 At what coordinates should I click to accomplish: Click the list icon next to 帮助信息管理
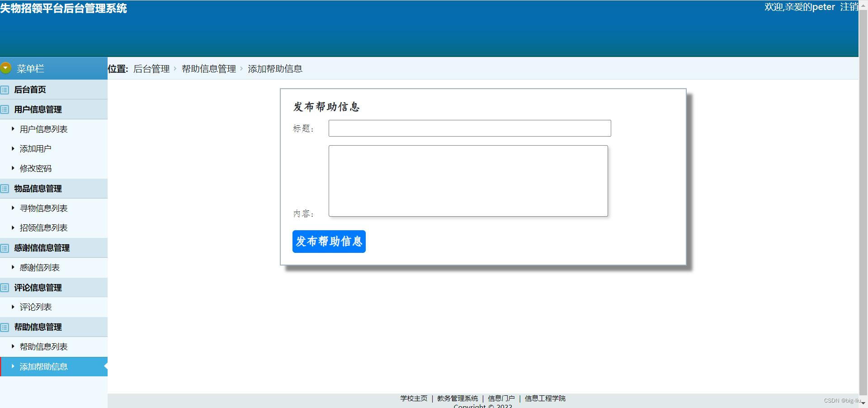click(5, 327)
